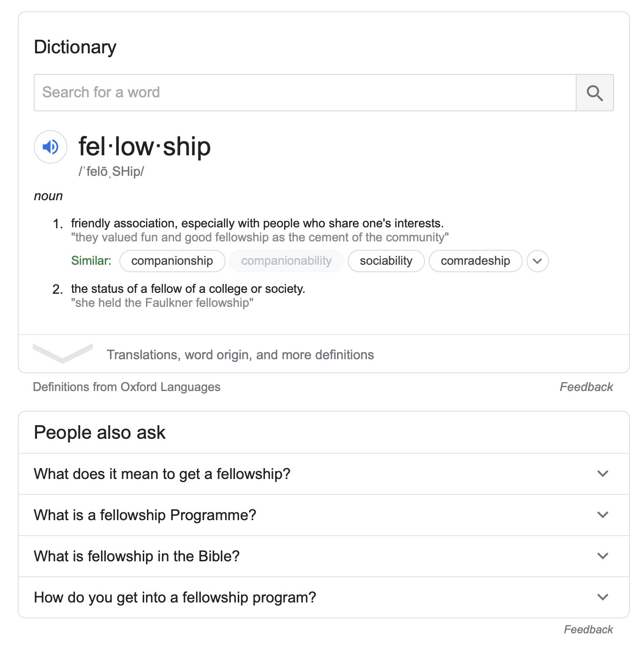
Task: Click 'Definitions from Oxford Languages' text
Action: 126,387
